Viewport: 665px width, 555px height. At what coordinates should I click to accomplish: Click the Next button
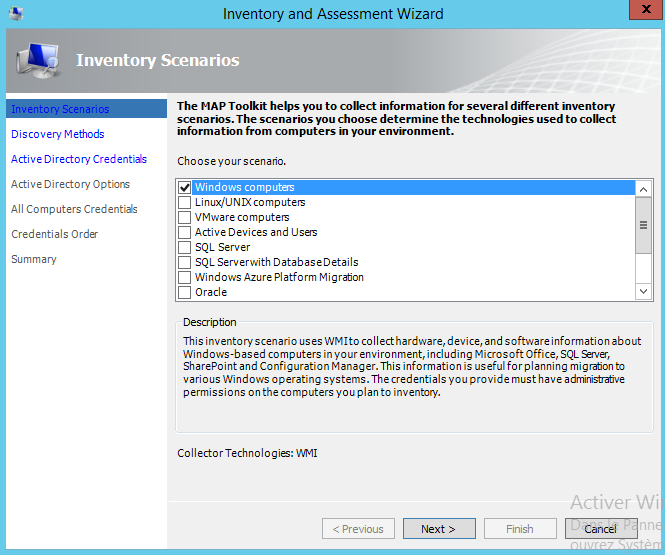(439, 529)
